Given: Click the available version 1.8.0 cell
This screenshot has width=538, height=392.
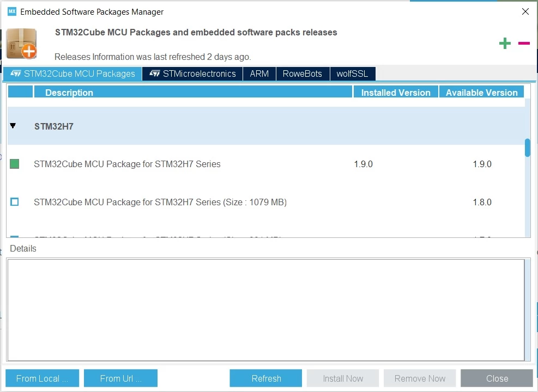Looking at the screenshot, I should coord(482,202).
